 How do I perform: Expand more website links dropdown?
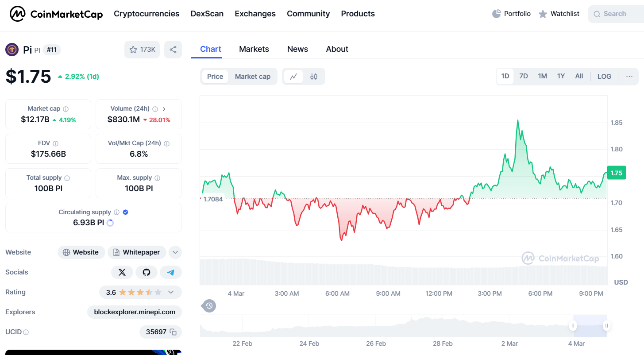(x=175, y=252)
